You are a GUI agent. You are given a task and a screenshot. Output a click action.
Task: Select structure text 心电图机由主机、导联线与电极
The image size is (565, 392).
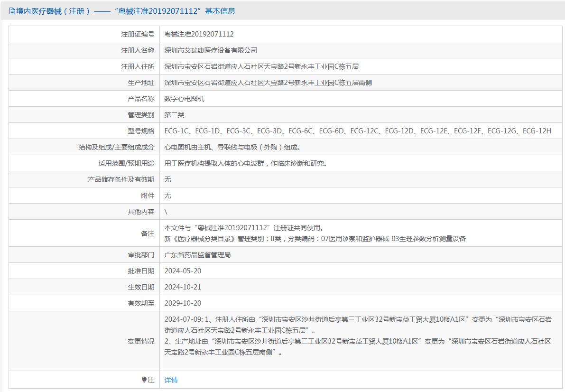click(232, 147)
